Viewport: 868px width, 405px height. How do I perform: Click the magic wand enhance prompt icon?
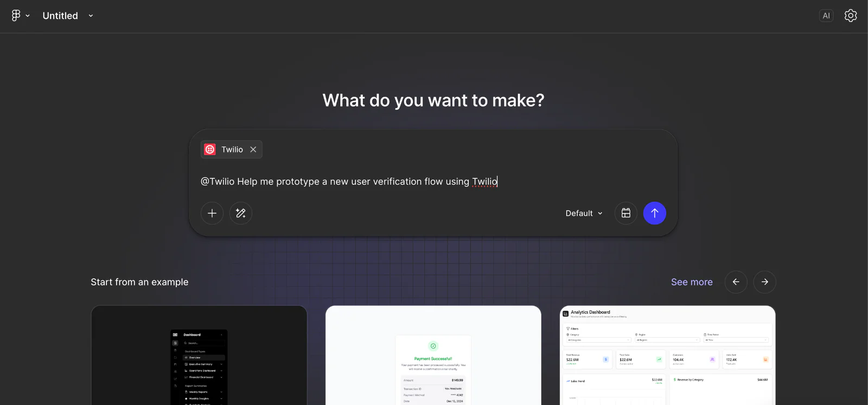pos(241,213)
